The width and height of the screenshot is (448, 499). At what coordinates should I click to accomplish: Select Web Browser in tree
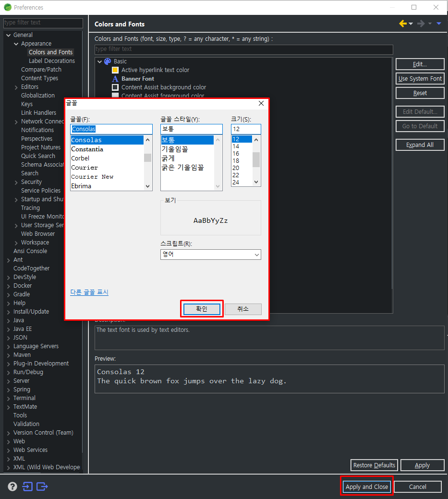point(38,234)
